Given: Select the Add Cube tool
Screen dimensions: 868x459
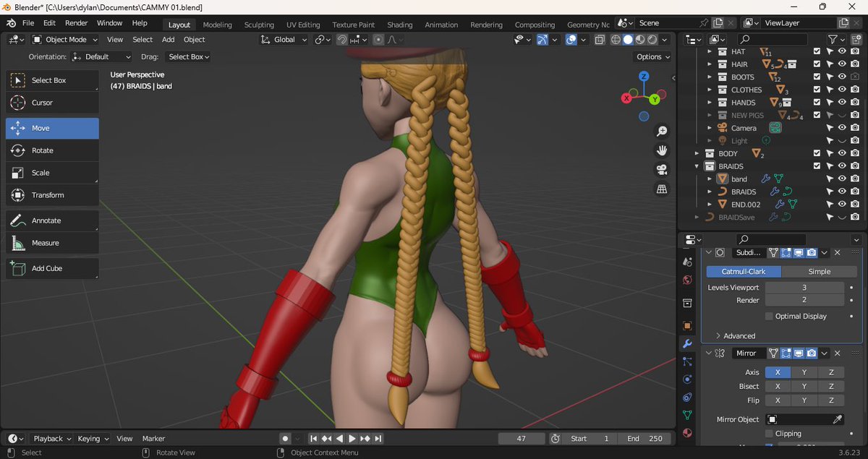Looking at the screenshot, I should pos(52,268).
